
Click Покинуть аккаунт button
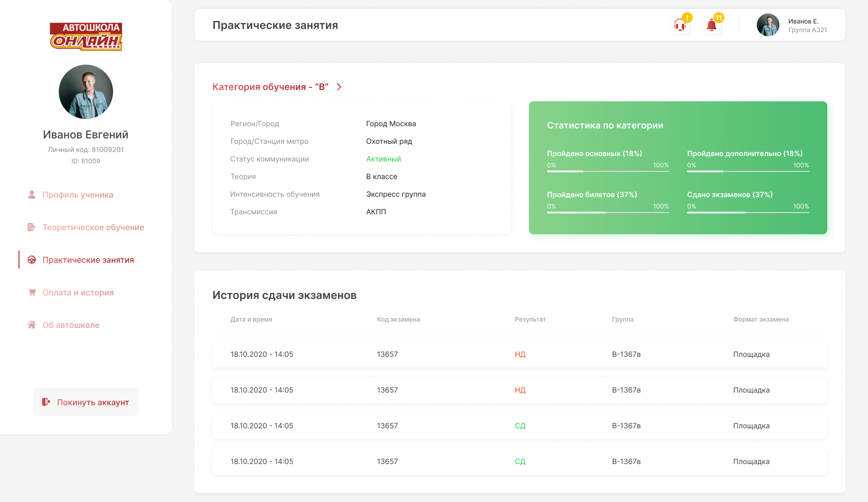pos(85,402)
